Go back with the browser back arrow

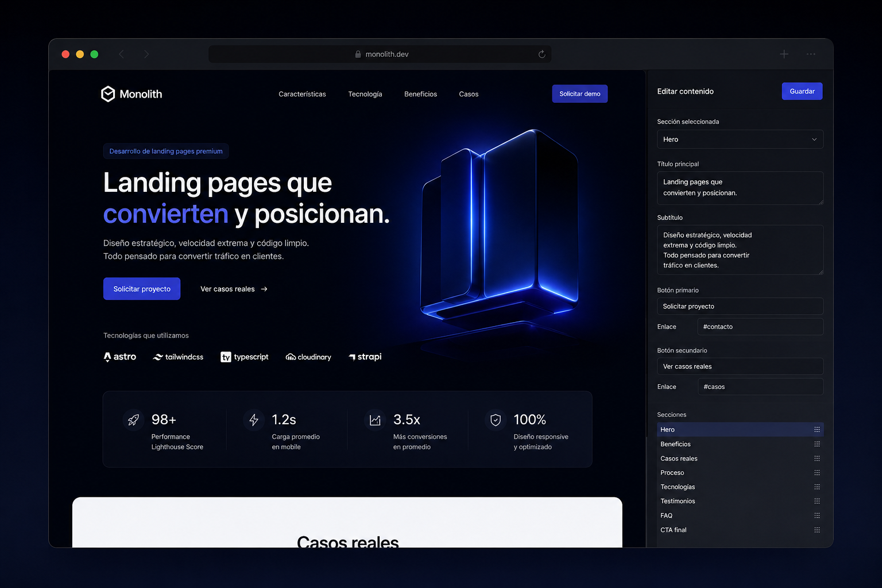[x=121, y=54]
